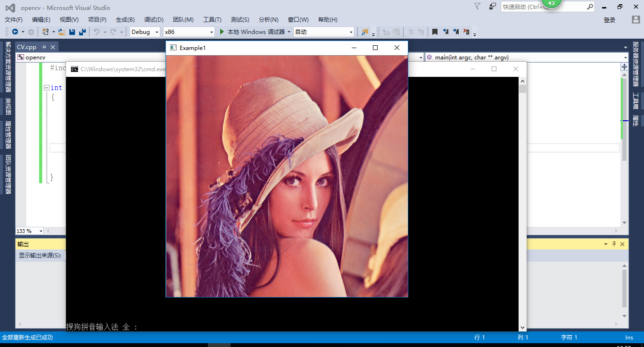
Task: Close the 输出 output panel
Action: (622, 244)
